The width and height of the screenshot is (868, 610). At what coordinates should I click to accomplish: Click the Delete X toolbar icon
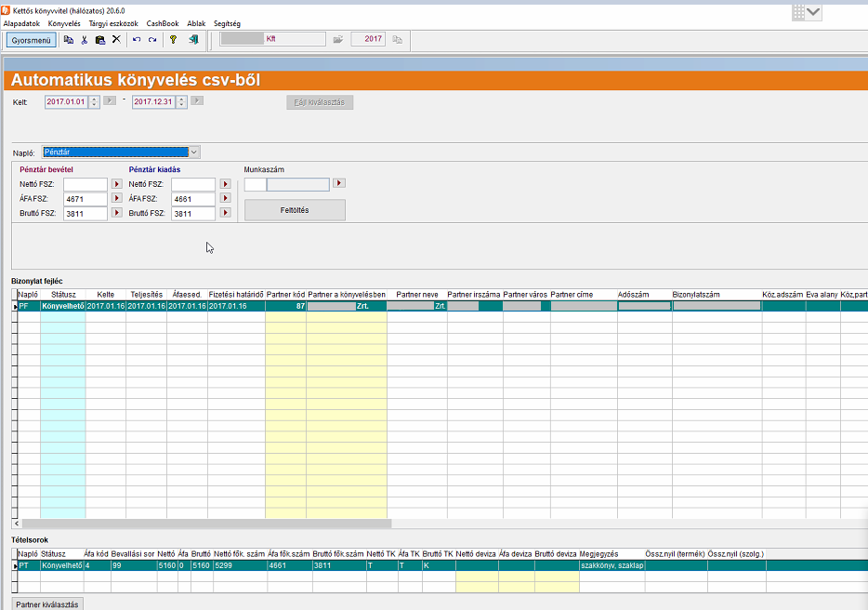tap(116, 40)
